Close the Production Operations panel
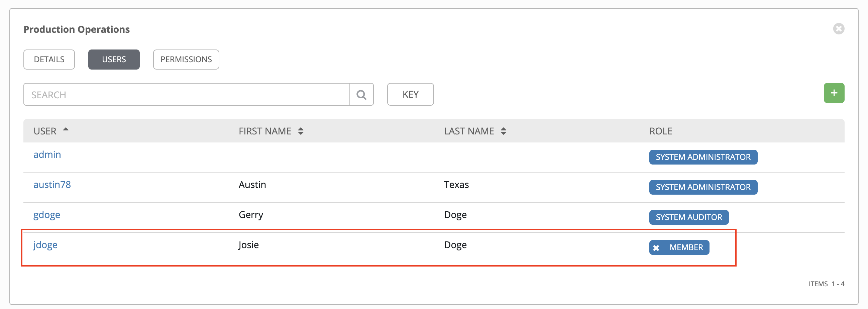The height and width of the screenshot is (309, 868). coord(838,29)
